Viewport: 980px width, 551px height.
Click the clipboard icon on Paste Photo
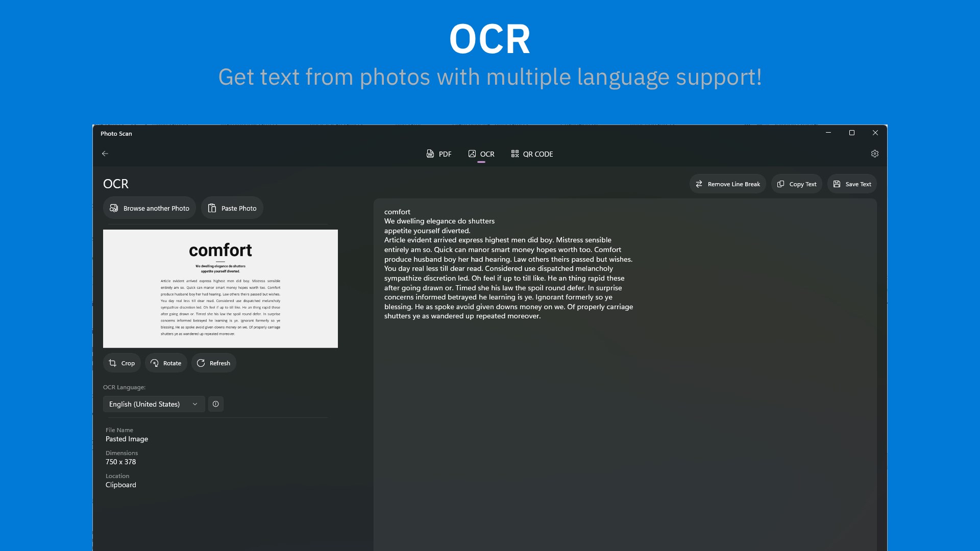[x=212, y=208]
